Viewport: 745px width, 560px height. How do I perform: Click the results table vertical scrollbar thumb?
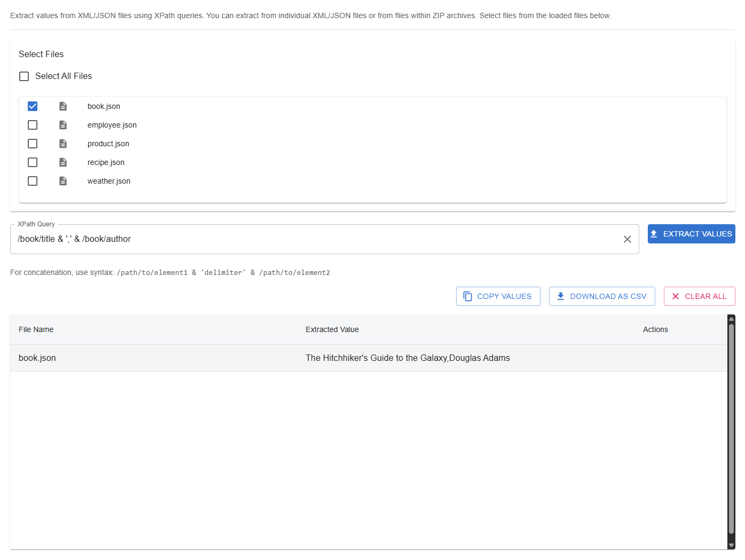[x=732, y=428]
